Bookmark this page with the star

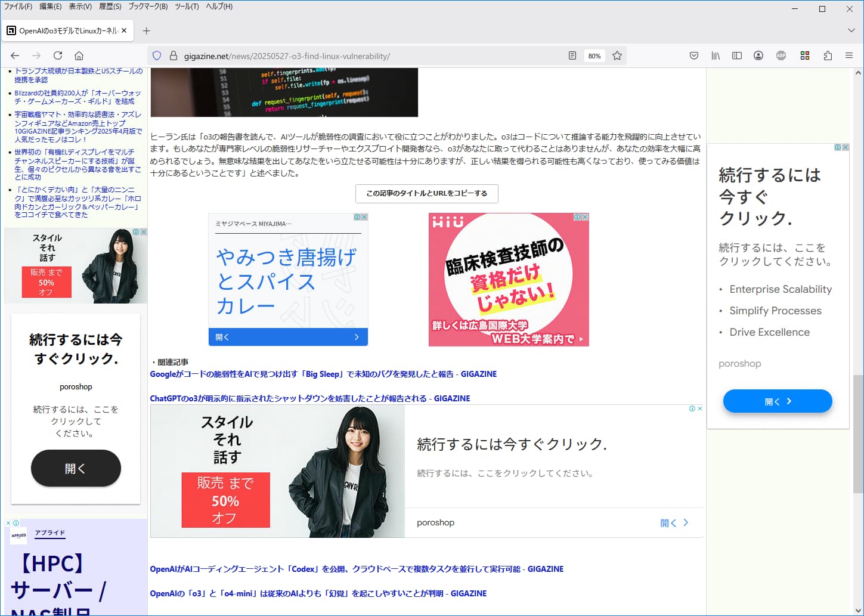point(617,55)
